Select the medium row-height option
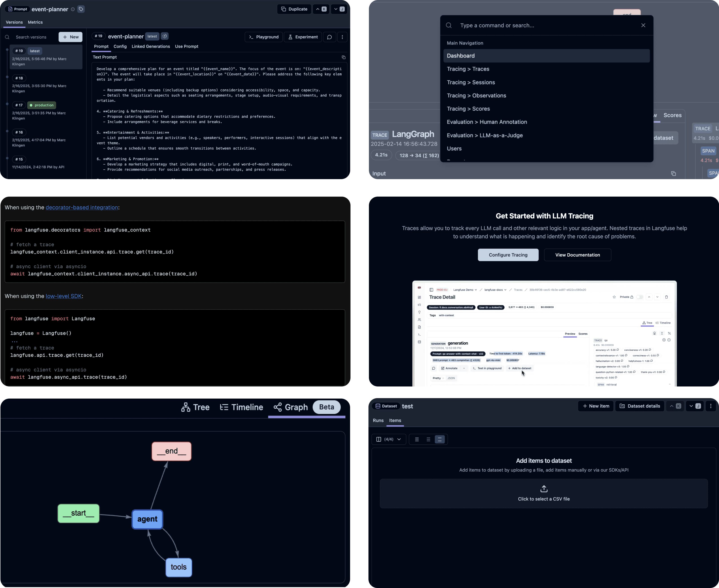The width and height of the screenshot is (719, 588). (428, 439)
